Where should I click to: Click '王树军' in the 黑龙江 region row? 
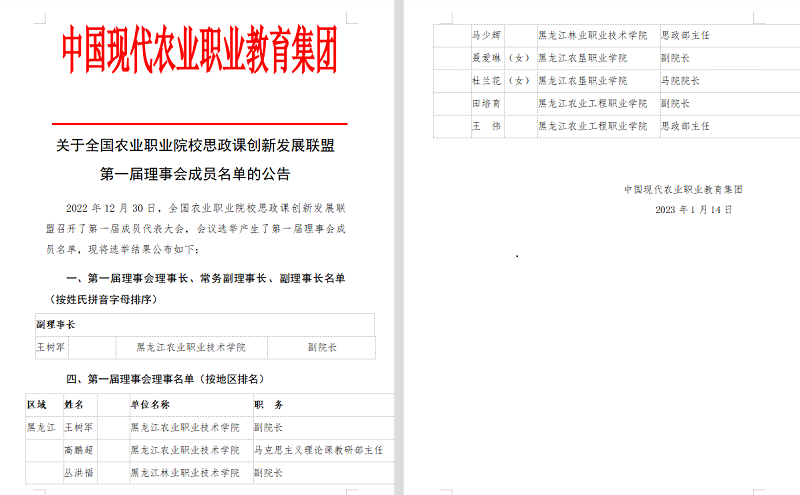point(79,428)
